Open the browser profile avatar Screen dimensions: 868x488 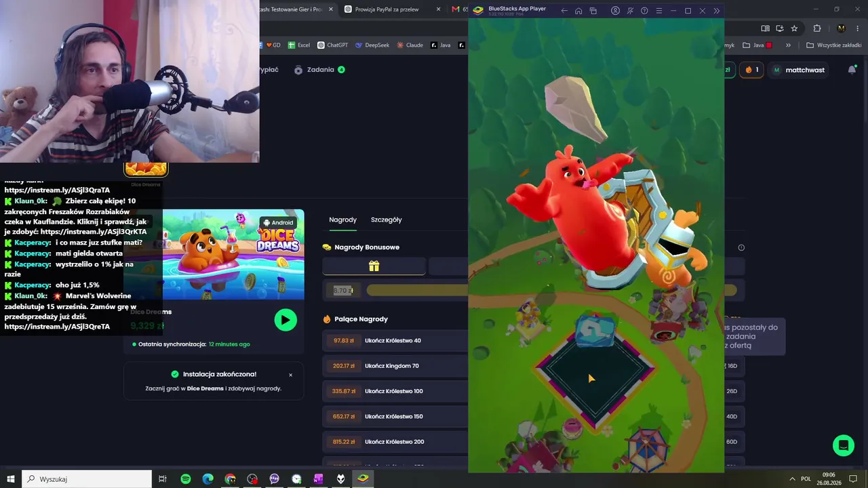pos(842,28)
